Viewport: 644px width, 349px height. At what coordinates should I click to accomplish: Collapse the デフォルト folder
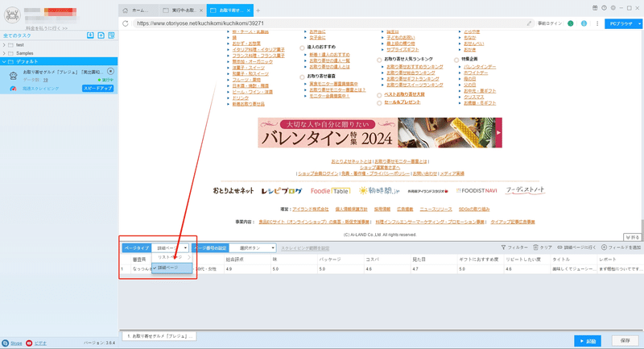click(4, 62)
